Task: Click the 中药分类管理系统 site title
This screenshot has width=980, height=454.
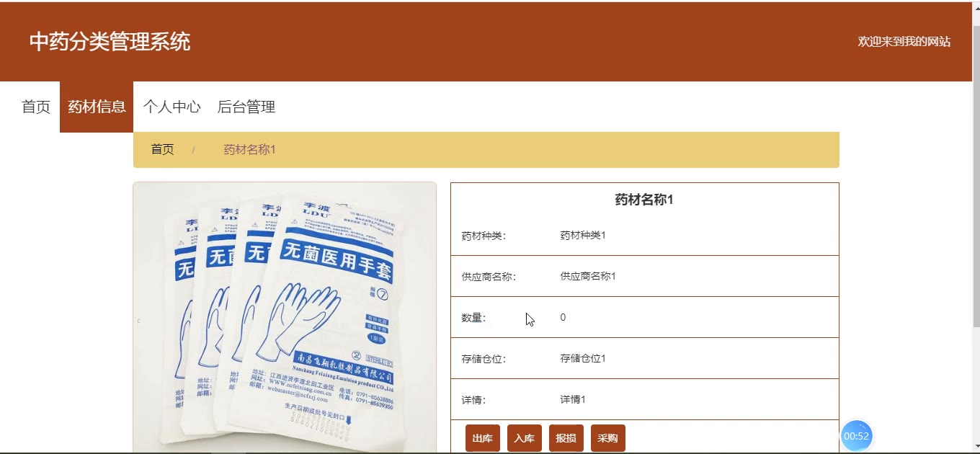Action: 110,42
